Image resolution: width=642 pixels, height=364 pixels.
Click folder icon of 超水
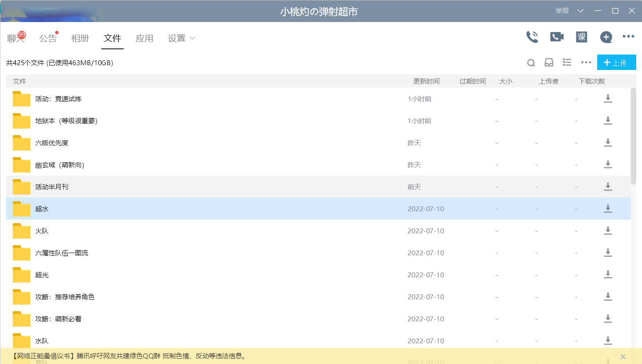(x=22, y=209)
